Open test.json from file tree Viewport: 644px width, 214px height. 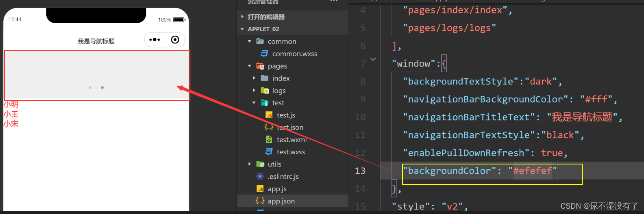(290, 128)
